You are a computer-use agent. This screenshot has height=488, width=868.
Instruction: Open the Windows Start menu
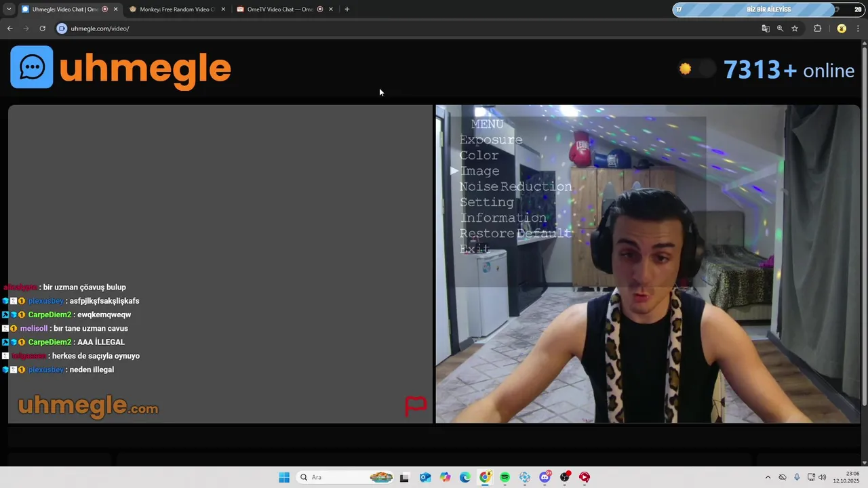tap(284, 477)
